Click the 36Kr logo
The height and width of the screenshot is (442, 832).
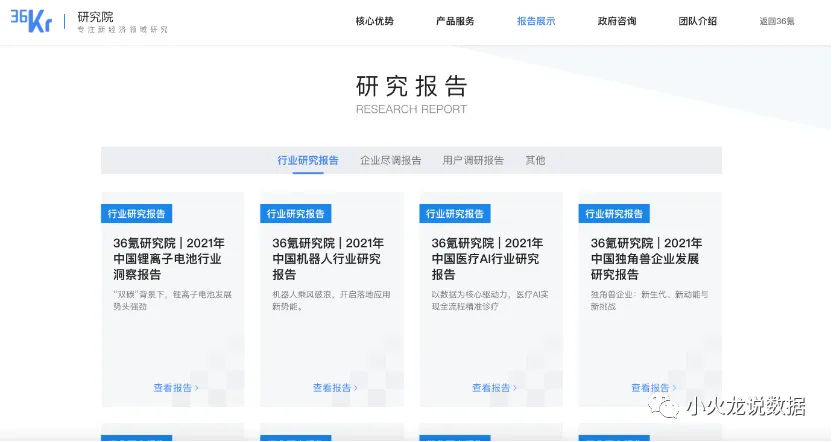click(x=31, y=21)
